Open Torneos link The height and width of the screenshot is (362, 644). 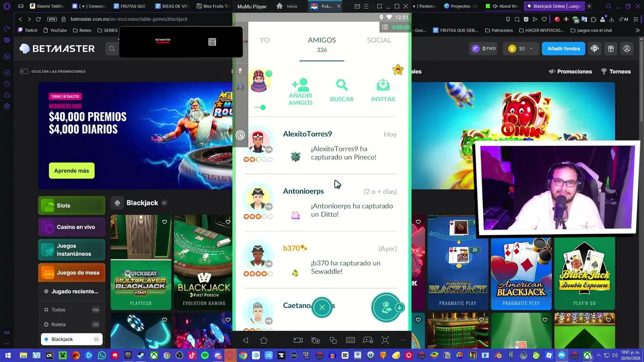point(615,71)
